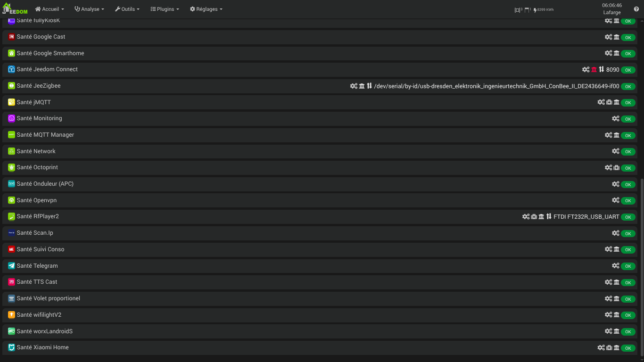
Task: Click the Santé MQTT Manager plugin icon
Action: coord(11,135)
